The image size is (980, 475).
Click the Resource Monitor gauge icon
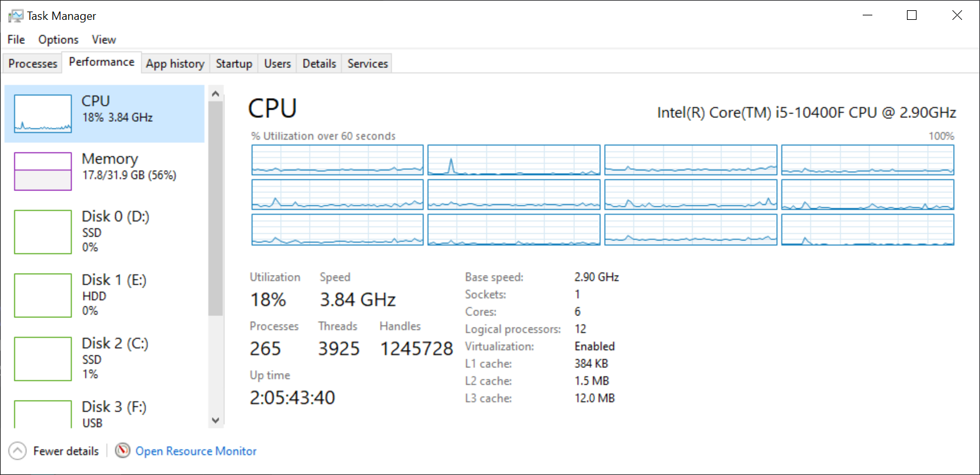122,451
